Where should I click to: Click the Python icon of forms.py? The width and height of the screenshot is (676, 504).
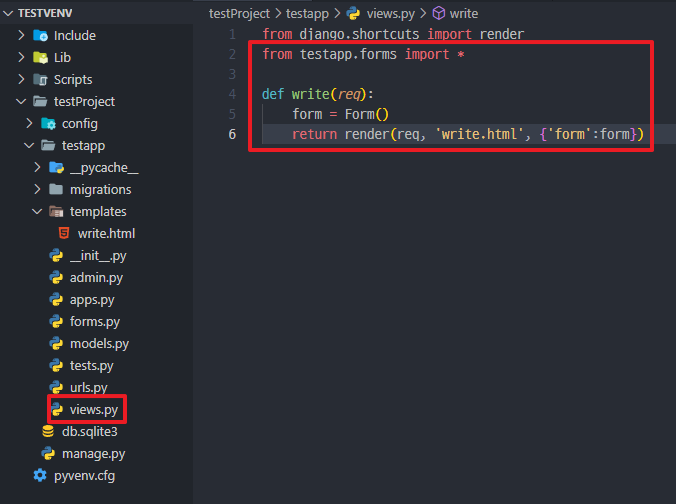56,322
